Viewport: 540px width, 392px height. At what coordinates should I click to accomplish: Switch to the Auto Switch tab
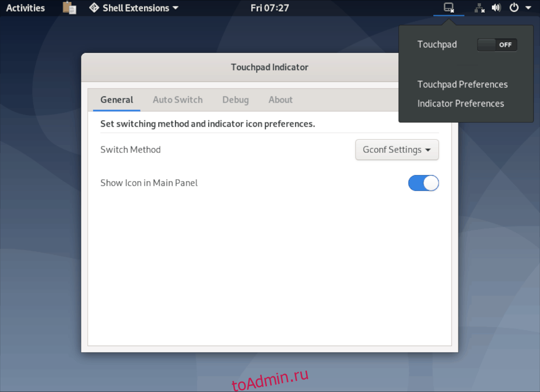tap(178, 100)
